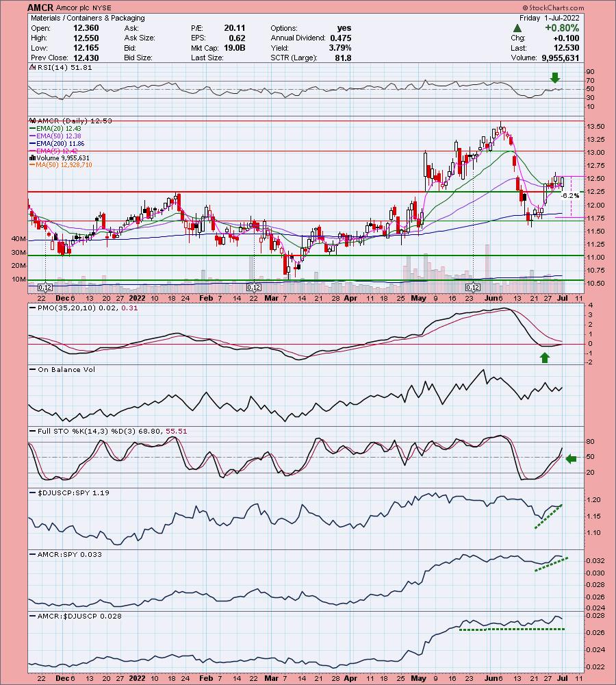Click the Chg value +0.100

pyautogui.click(x=566, y=38)
